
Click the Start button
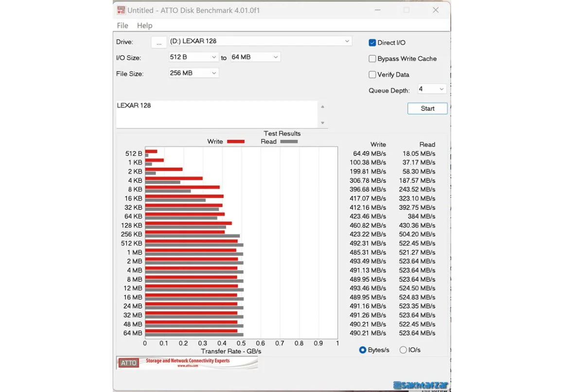[427, 108]
